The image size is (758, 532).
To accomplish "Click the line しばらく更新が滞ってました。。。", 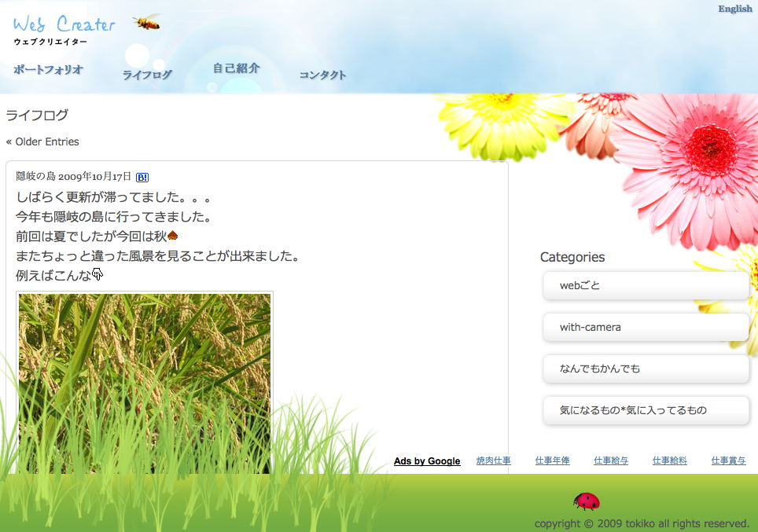I will tap(113, 197).
